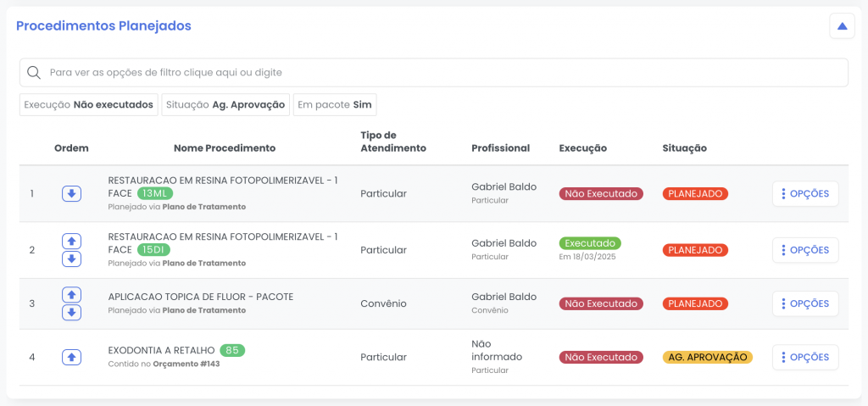Open Opções menu for row 1

tap(804, 194)
